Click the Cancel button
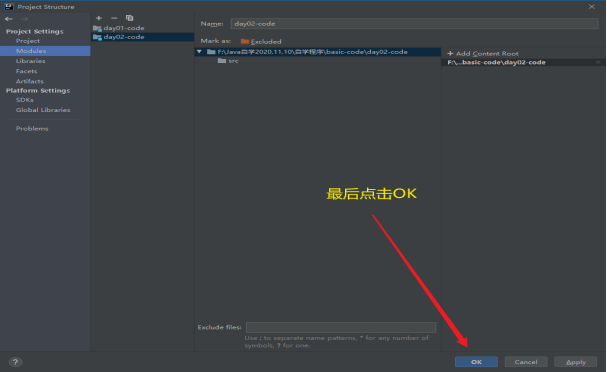 point(526,362)
